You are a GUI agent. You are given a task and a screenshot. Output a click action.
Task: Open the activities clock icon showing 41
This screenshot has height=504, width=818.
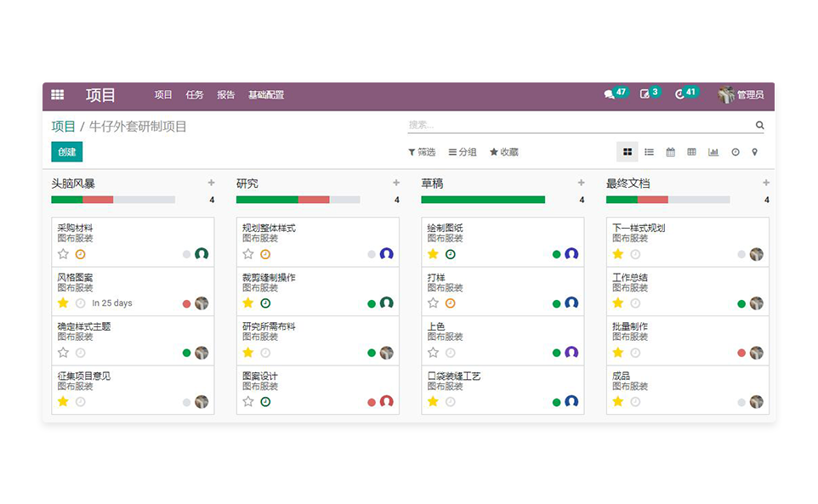tap(679, 94)
